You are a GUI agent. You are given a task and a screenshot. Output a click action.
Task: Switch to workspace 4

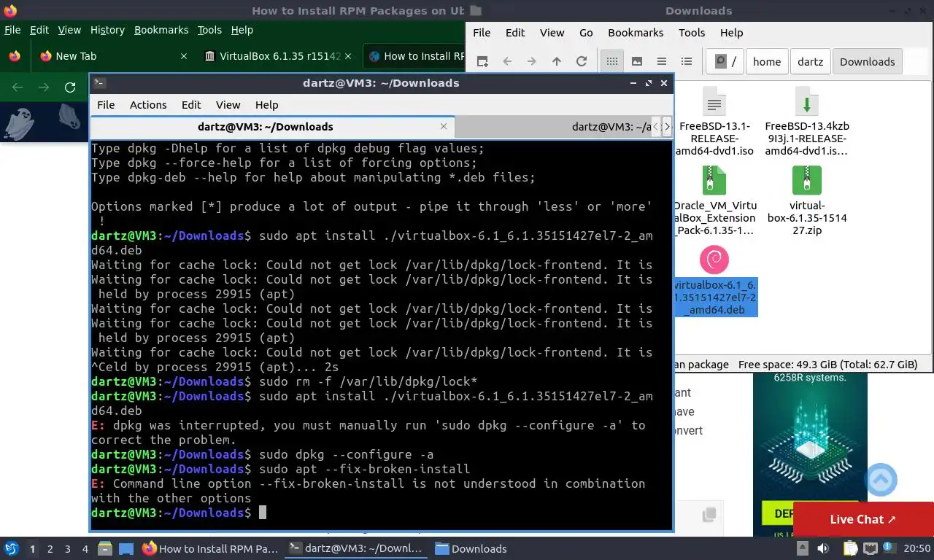[x=85, y=549]
